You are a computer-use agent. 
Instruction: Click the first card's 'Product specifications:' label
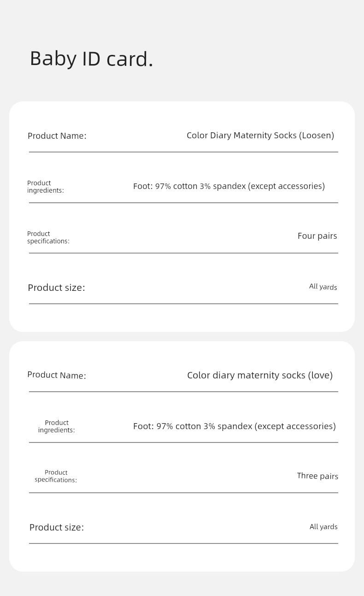(x=48, y=237)
